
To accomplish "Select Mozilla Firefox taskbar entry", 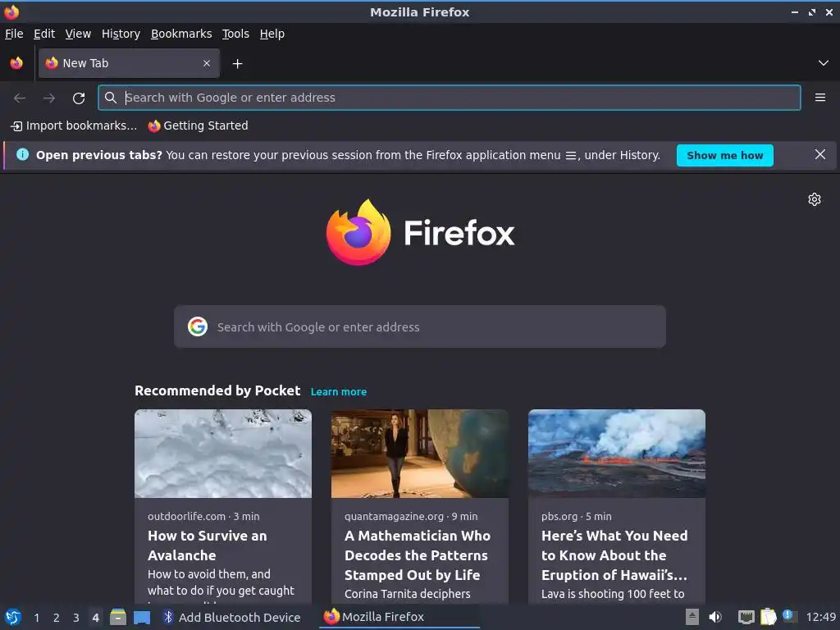I will tap(399, 617).
